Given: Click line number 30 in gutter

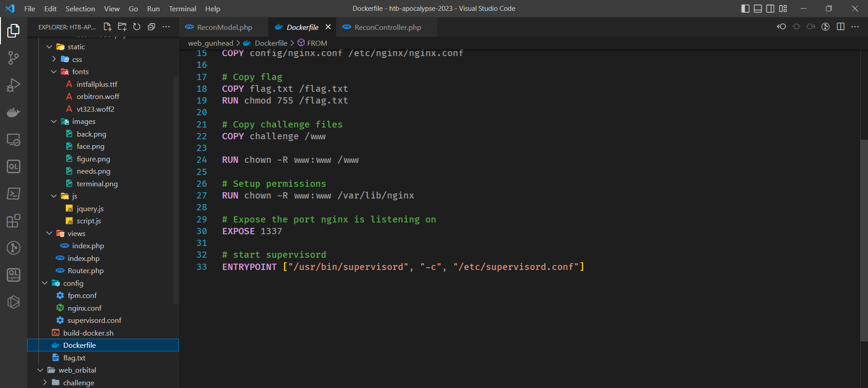Looking at the screenshot, I should click(202, 231).
